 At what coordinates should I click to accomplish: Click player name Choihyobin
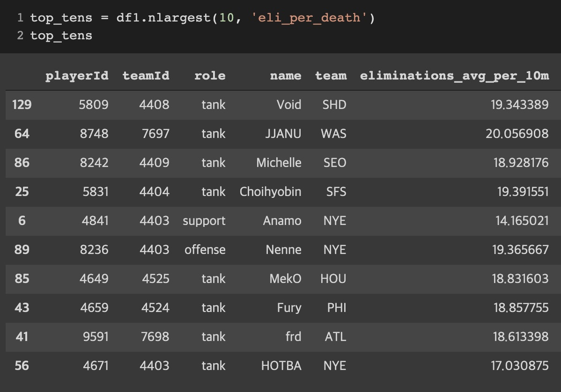click(271, 191)
